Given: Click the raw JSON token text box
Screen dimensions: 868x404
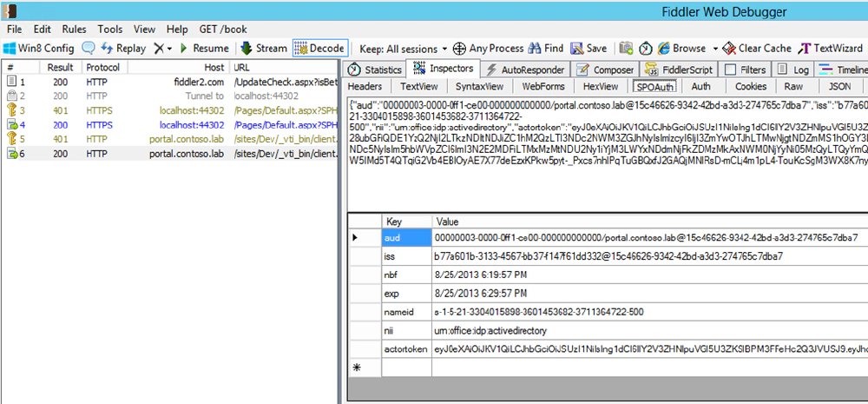Looking at the screenshot, I should click(x=608, y=154).
